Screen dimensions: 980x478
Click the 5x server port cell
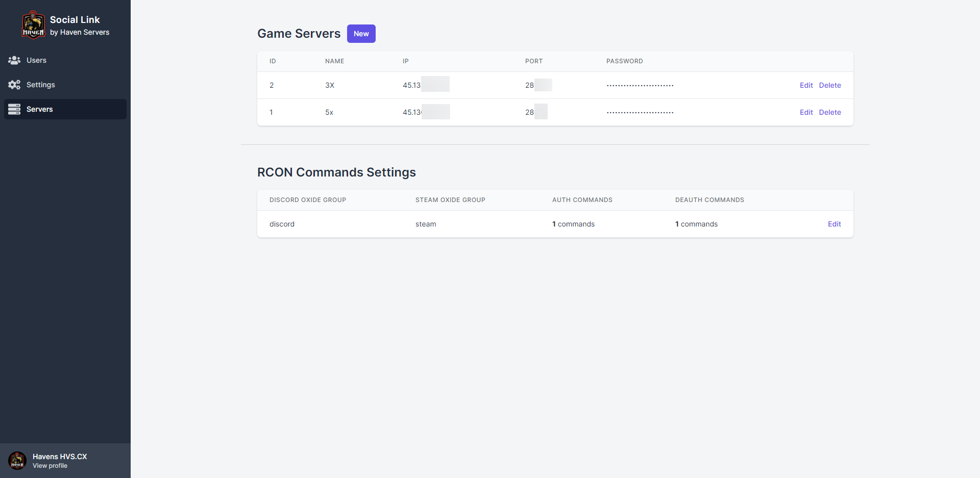(x=536, y=112)
